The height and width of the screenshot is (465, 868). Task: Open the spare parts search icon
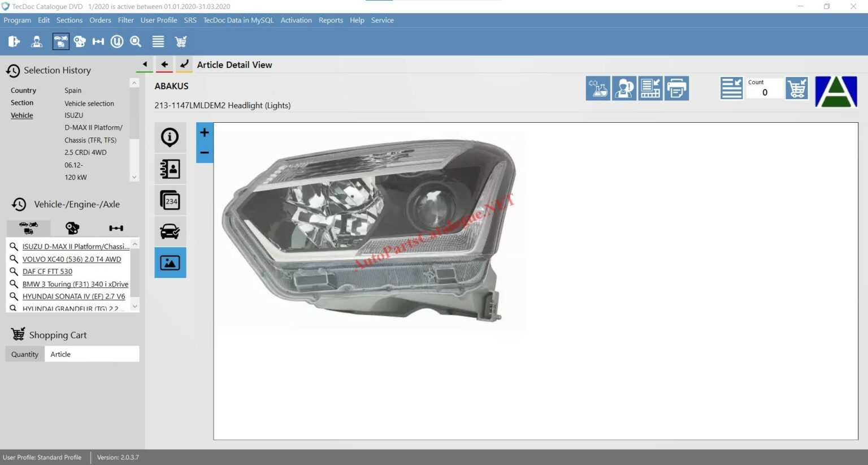(80, 41)
